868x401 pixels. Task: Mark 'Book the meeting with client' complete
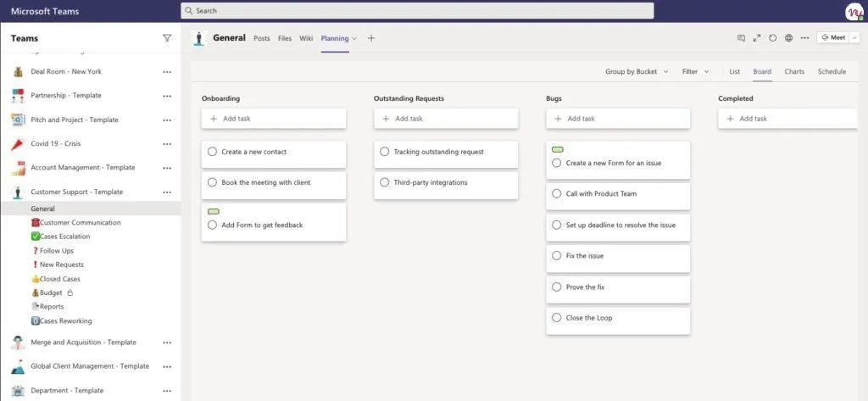[212, 182]
